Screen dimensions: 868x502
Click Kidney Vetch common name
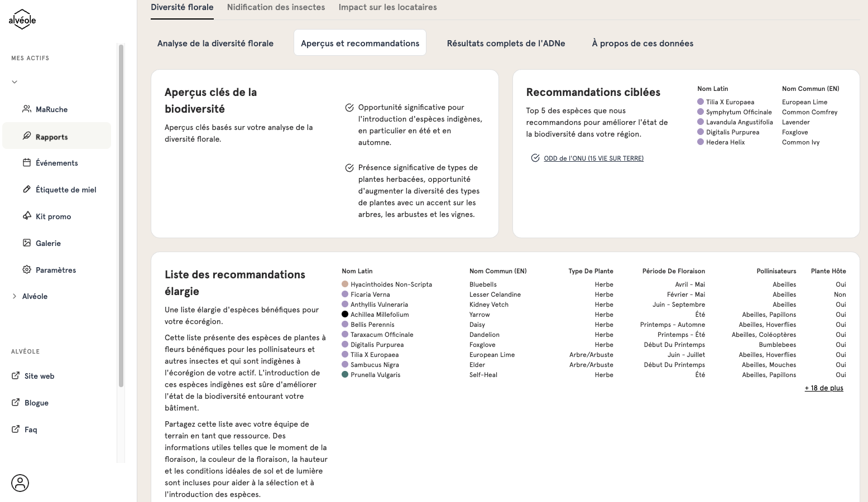pos(489,305)
